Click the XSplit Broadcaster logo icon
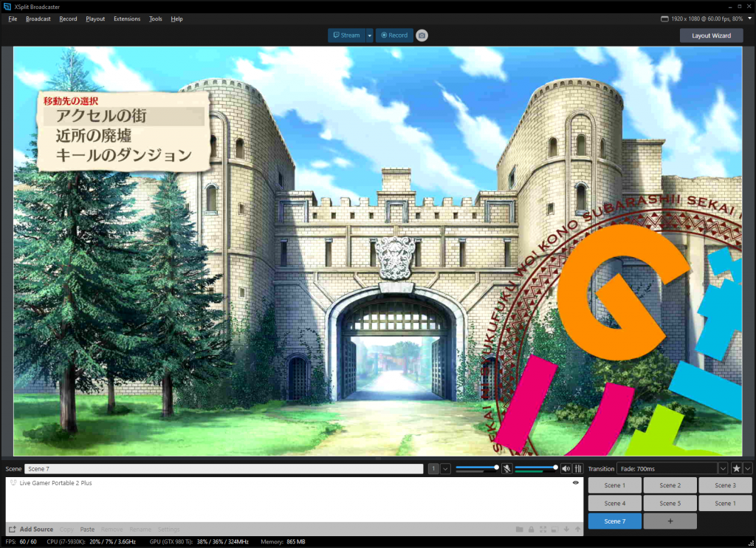This screenshot has width=756, height=548. pyautogui.click(x=7, y=6)
